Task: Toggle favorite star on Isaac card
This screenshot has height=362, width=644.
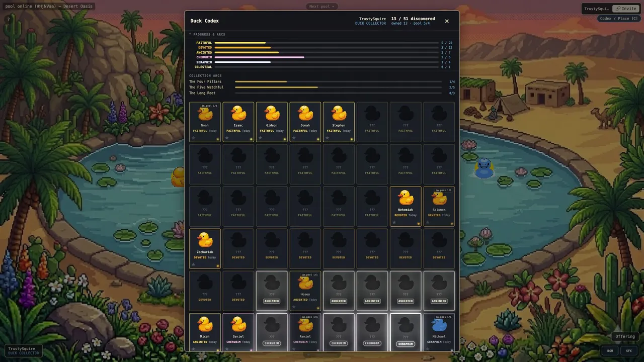Action: (227, 138)
